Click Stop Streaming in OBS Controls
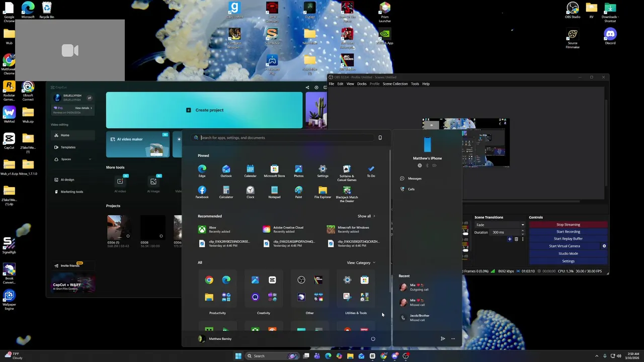Screen dimensions: 644x362 point(568,225)
